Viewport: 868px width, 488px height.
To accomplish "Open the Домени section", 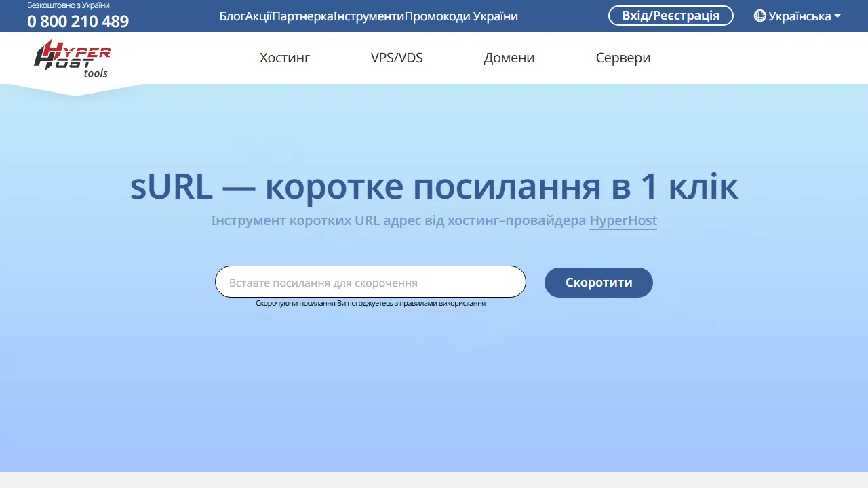I will [509, 58].
